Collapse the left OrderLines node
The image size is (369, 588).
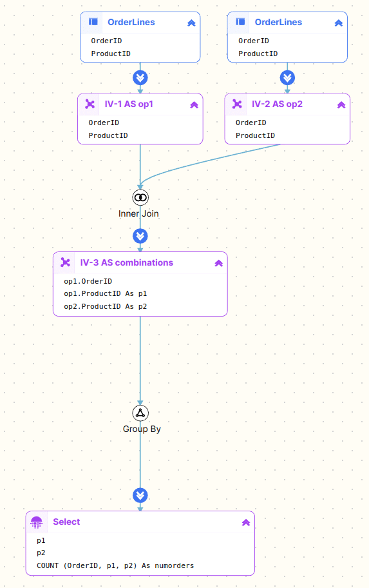(x=191, y=23)
